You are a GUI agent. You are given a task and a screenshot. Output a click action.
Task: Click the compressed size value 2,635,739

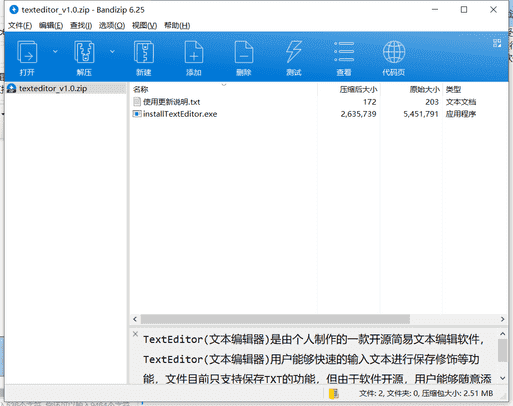(x=358, y=114)
